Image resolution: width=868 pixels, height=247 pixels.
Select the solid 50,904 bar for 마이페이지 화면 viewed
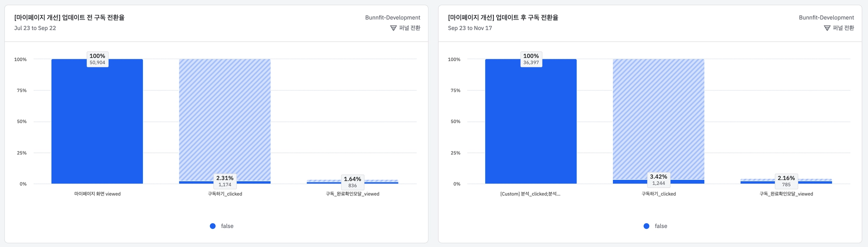[x=97, y=123]
